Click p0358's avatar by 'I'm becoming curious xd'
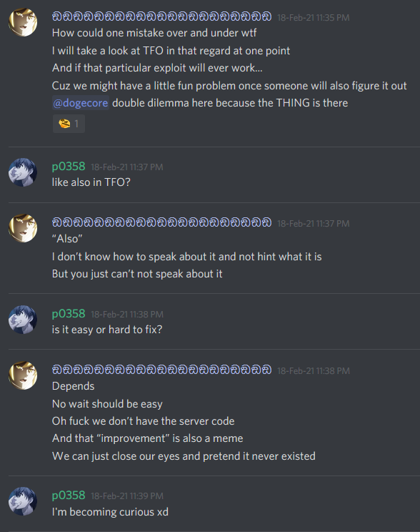Image resolution: width=420 pixels, height=532 pixels. 23,501
